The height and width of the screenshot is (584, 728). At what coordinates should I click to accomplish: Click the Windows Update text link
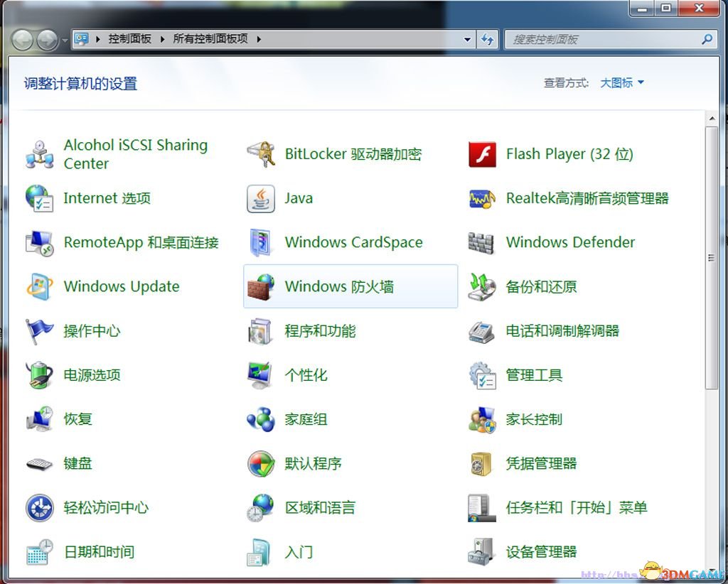(122, 286)
